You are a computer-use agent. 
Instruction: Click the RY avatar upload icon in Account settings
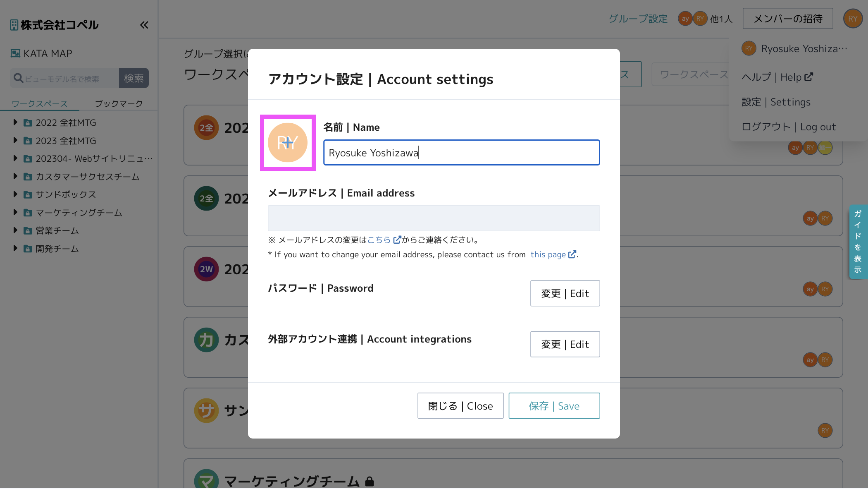(288, 143)
